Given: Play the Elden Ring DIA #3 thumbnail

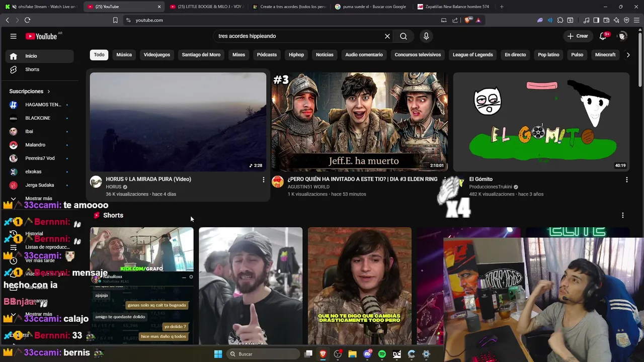Looking at the screenshot, I should (x=359, y=122).
